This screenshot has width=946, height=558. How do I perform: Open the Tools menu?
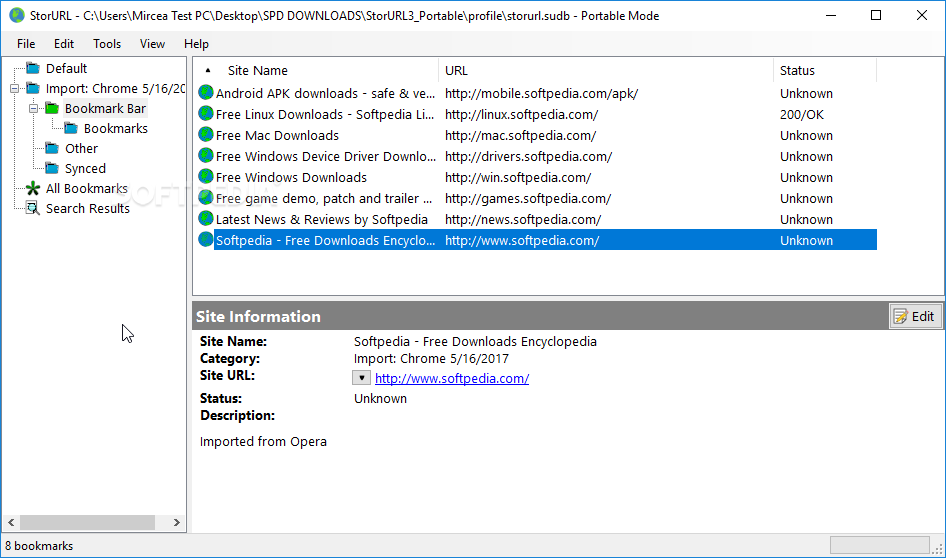107,43
